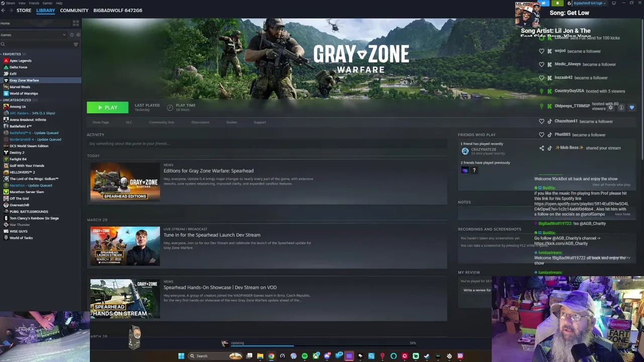644x362 pixels.
Task: Open the Discussions link
Action: (x=200, y=122)
